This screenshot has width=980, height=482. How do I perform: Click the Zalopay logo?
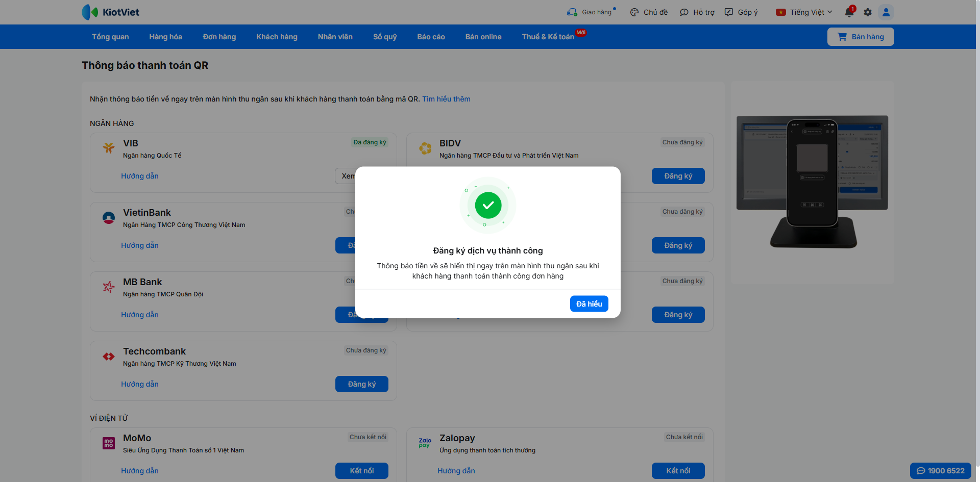click(425, 443)
